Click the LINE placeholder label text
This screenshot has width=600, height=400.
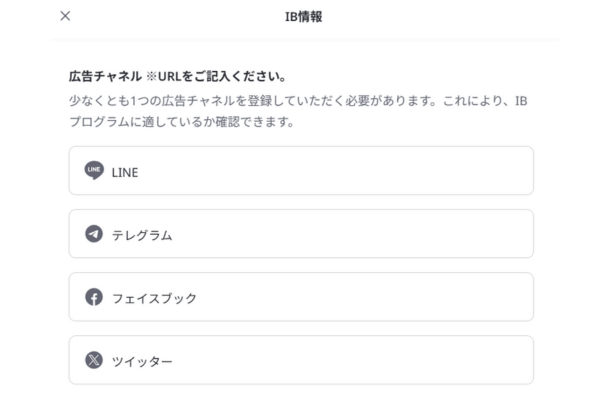(125, 173)
